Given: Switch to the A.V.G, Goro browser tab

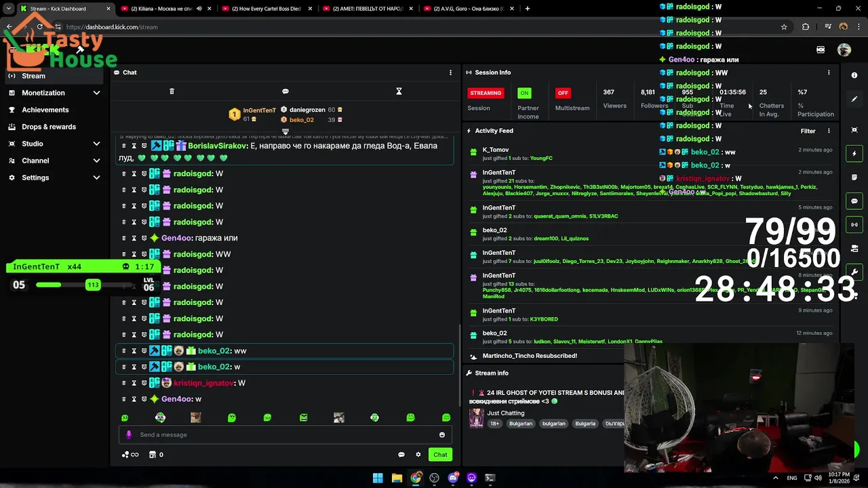Looking at the screenshot, I should pos(469,9).
